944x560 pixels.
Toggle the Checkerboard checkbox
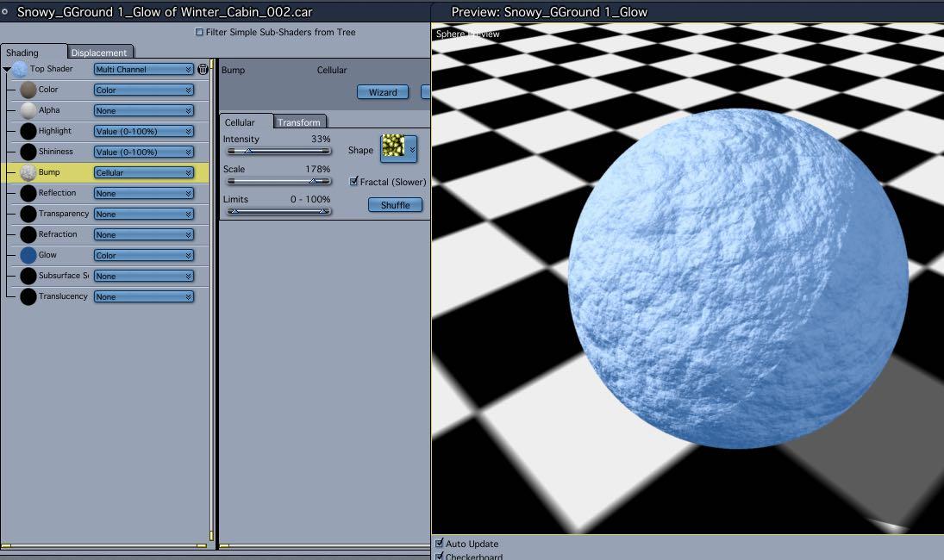440,556
